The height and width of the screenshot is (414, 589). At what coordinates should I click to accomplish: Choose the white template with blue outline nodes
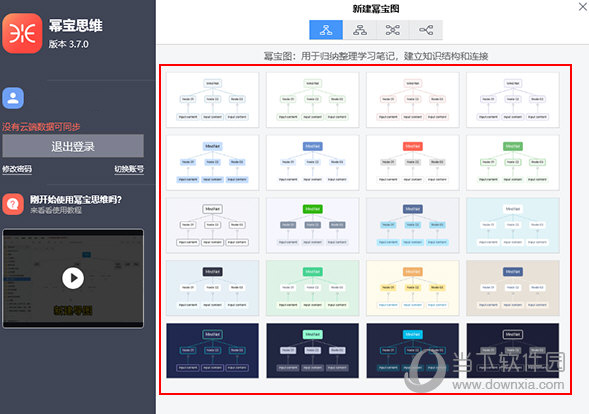point(213,100)
